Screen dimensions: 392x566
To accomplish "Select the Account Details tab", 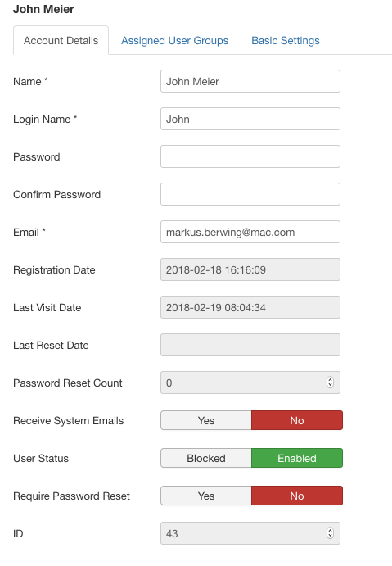I will coord(61,40).
